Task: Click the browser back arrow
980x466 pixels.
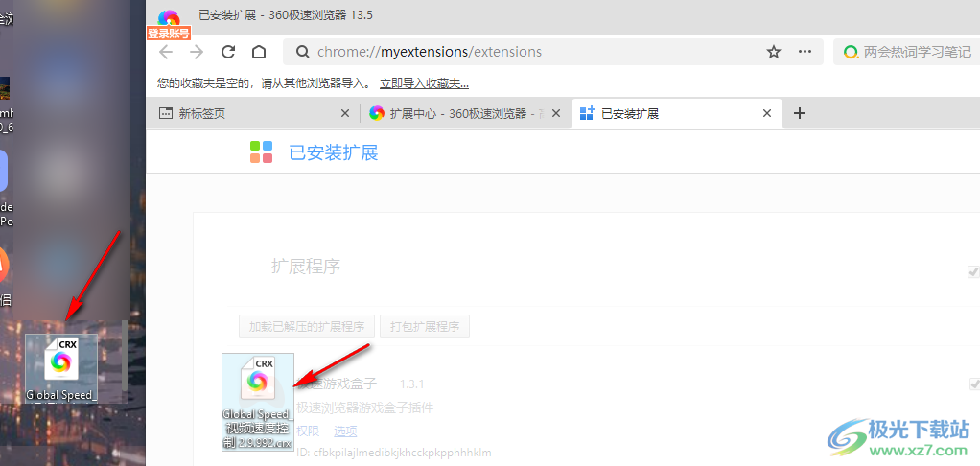Action: point(166,52)
